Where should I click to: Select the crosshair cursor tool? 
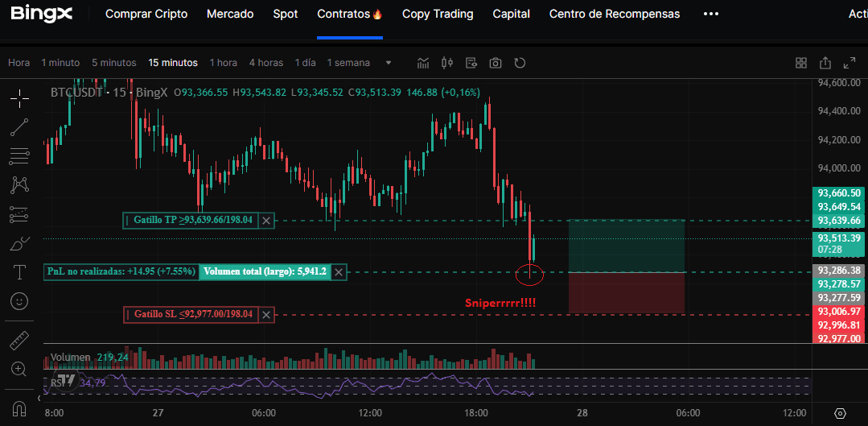[19, 98]
